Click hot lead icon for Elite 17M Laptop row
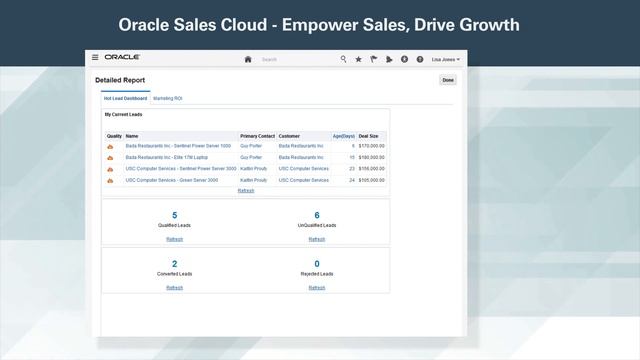Image resolution: width=640 pixels, height=360 pixels. coord(110,158)
